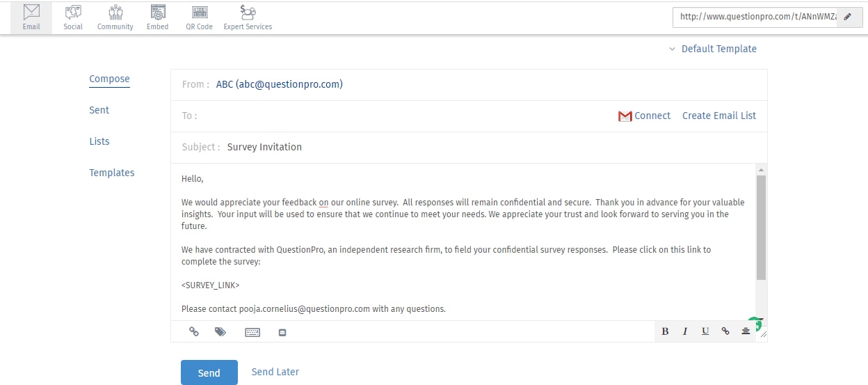This screenshot has width=868, height=385.
Task: Click the keyboard icon in editor toolbar
Action: pos(252,332)
